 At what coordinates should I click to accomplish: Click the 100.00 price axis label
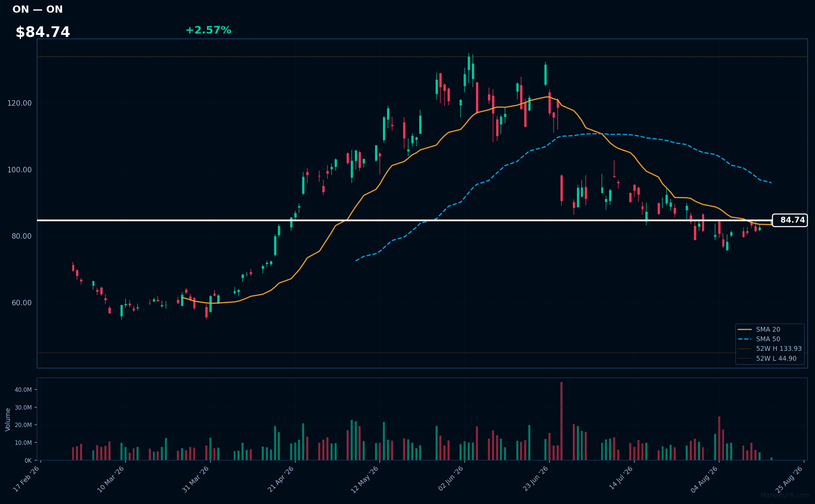pyautogui.click(x=20, y=170)
